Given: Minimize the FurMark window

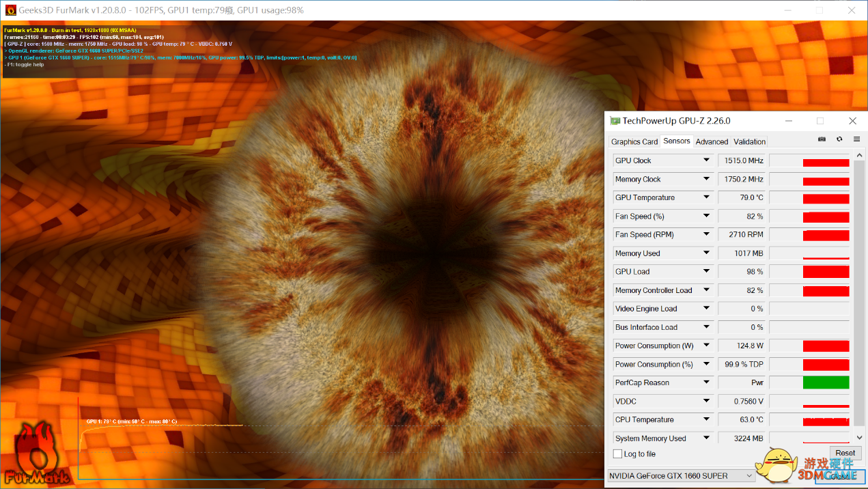Looking at the screenshot, I should pyautogui.click(x=787, y=10).
